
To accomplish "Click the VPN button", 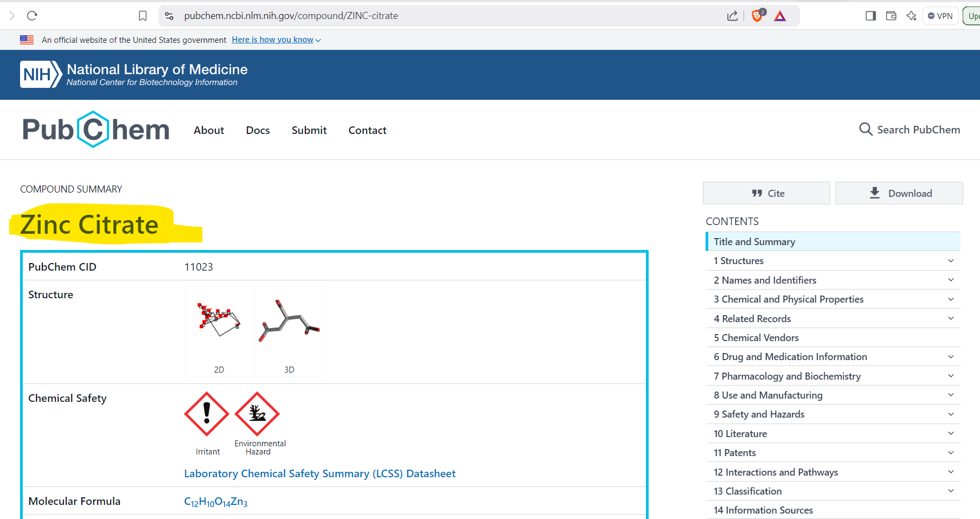I will pyautogui.click(x=940, y=16).
